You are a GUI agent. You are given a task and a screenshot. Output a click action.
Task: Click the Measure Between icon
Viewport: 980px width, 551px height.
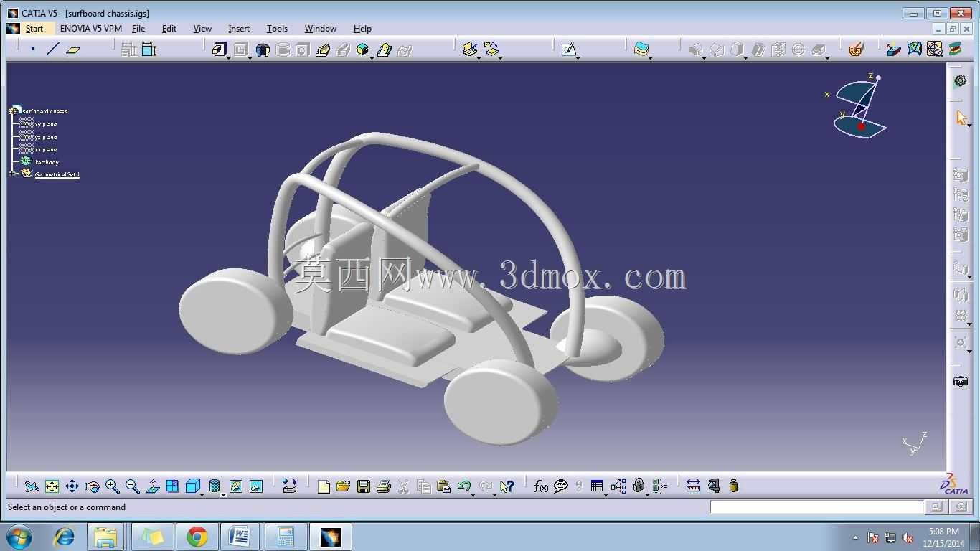(x=693, y=486)
